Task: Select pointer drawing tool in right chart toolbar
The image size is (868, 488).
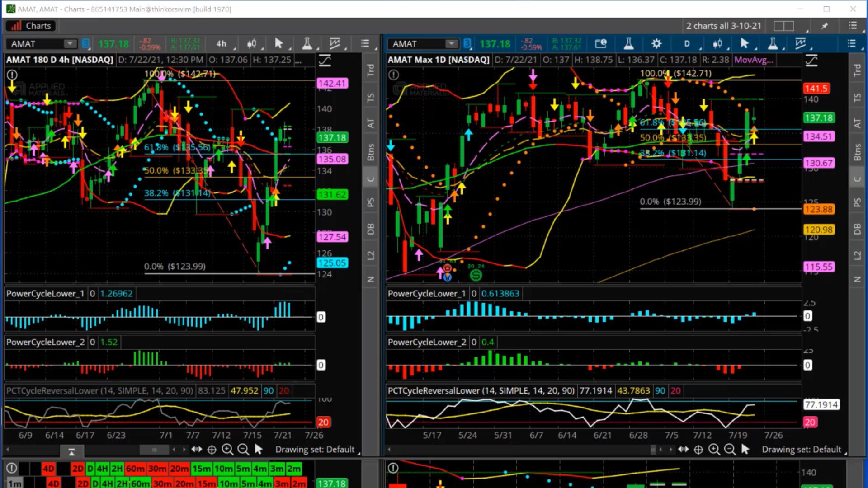Action: click(x=745, y=43)
